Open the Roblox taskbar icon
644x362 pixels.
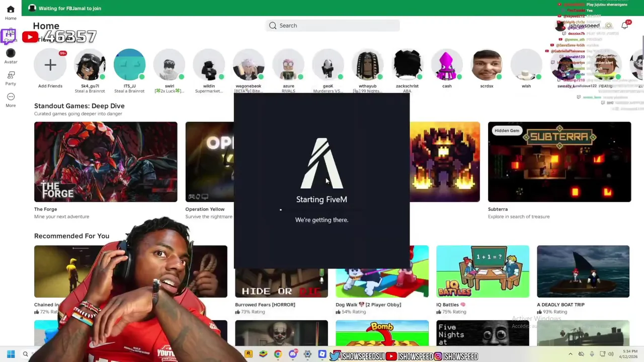click(x=322, y=354)
